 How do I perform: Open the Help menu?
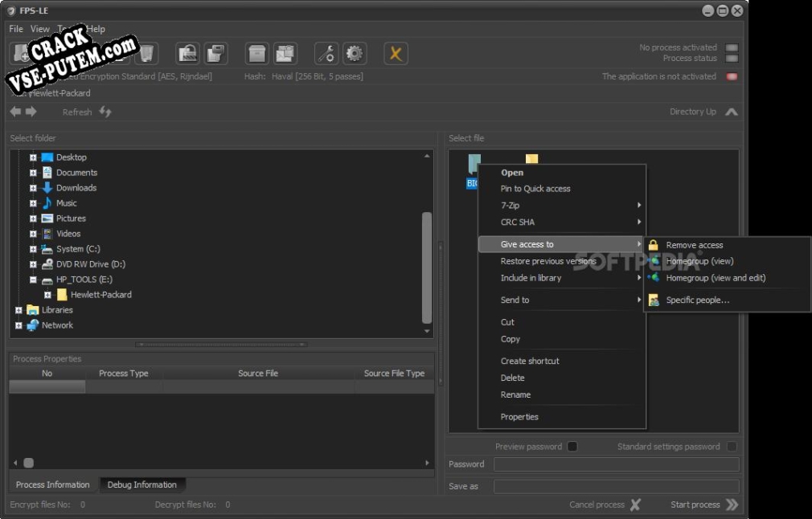click(96, 29)
